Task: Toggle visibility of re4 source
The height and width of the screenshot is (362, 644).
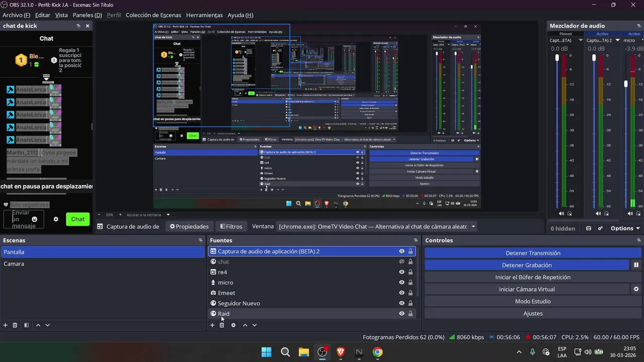Action: [401, 272]
